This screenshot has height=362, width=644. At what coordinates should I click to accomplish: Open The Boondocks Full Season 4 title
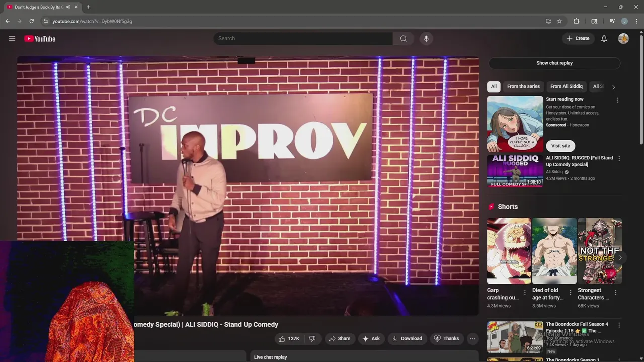[577, 328]
